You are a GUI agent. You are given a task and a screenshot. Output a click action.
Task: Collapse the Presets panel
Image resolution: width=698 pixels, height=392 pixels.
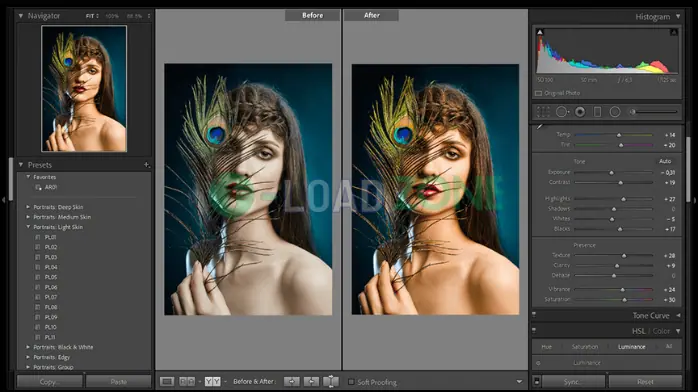20,165
